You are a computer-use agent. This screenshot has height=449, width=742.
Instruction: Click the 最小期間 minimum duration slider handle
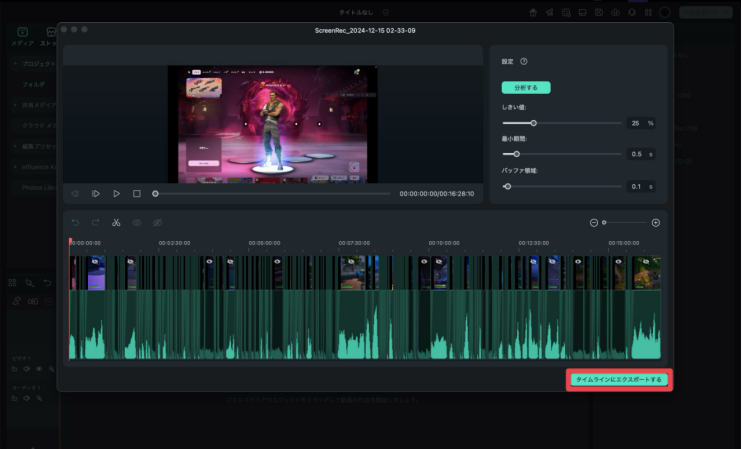click(x=516, y=154)
